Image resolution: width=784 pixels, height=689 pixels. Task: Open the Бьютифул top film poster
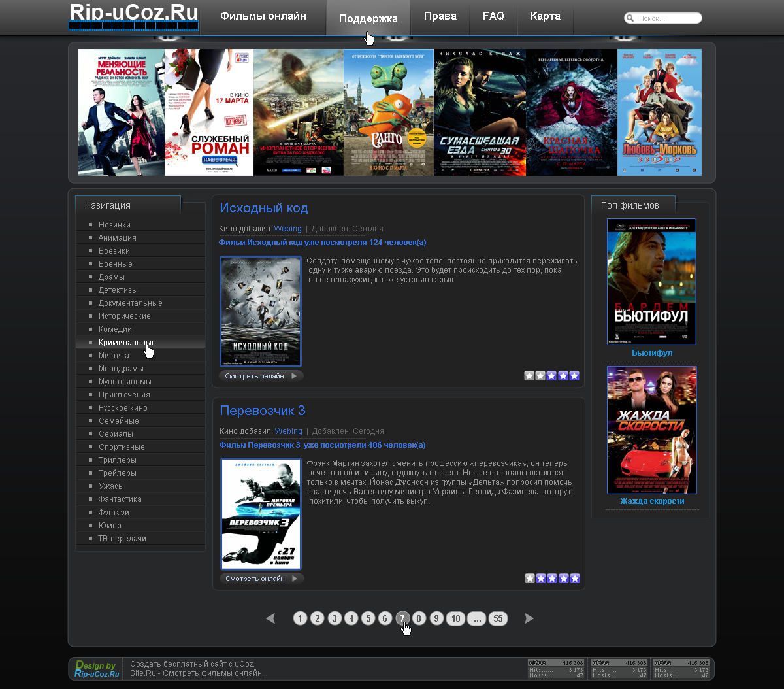[x=651, y=282]
